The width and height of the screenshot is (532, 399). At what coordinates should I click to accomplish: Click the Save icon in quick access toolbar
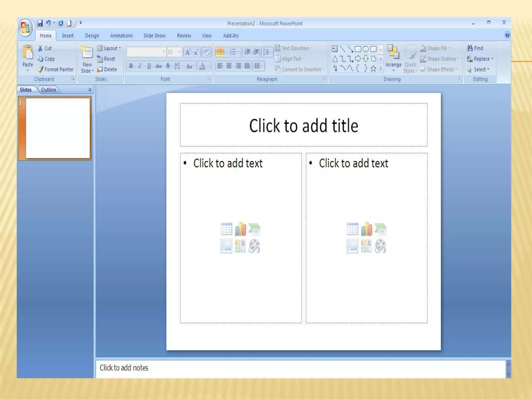pyautogui.click(x=40, y=23)
